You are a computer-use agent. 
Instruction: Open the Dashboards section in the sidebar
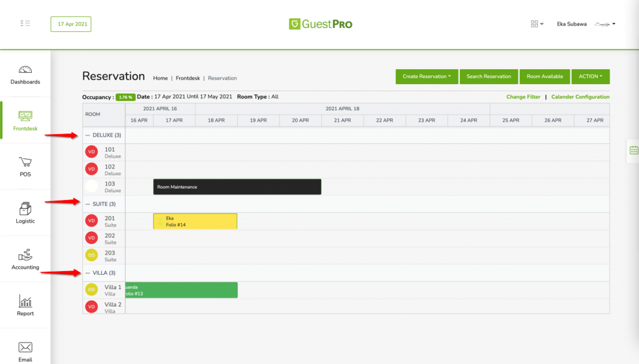click(25, 74)
